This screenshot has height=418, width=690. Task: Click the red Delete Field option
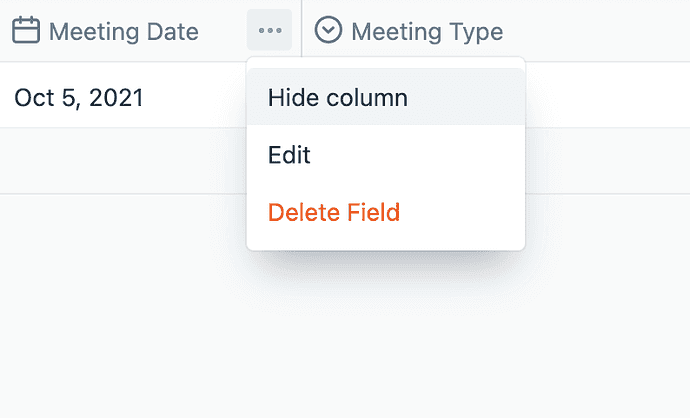(334, 212)
